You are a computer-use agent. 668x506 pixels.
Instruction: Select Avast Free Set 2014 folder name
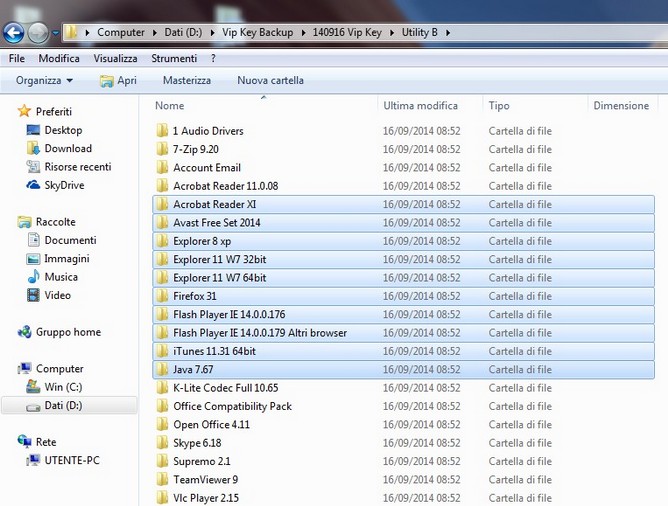point(216,222)
